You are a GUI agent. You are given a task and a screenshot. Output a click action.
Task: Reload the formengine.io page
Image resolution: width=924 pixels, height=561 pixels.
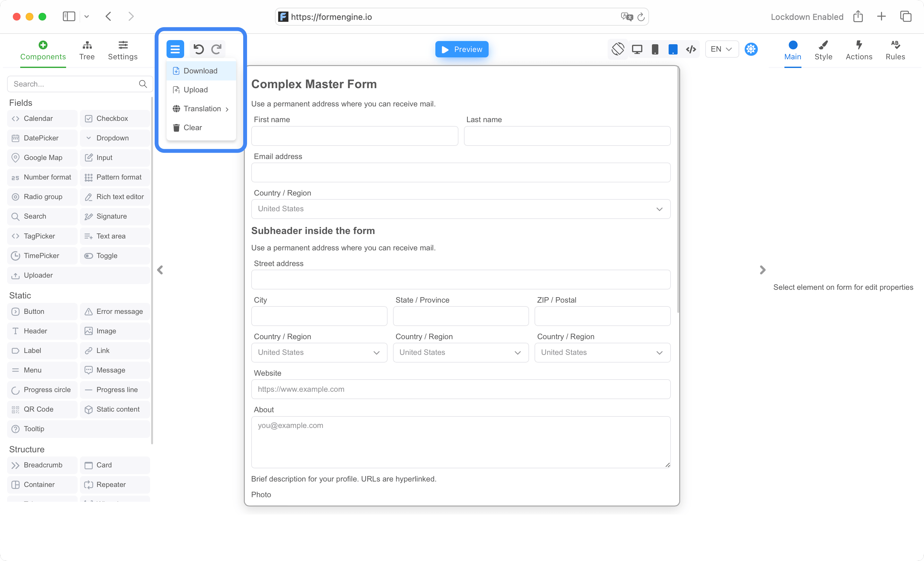pyautogui.click(x=641, y=17)
